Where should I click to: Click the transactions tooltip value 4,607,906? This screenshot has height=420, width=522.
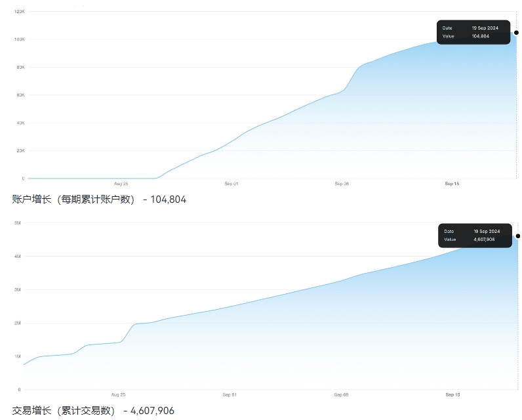(484, 239)
